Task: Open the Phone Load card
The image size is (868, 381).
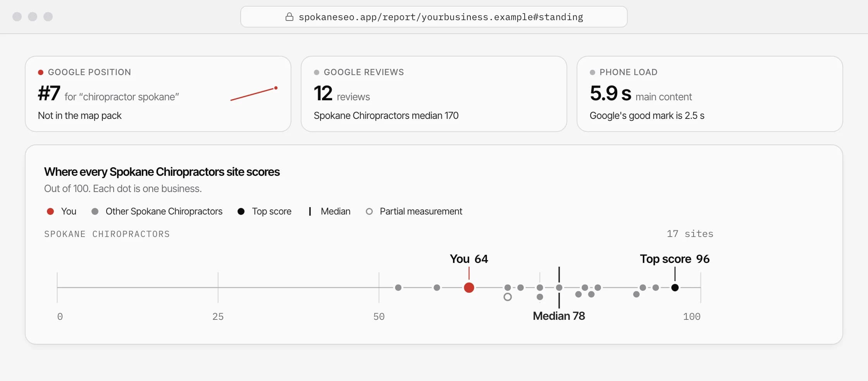Action: point(710,94)
